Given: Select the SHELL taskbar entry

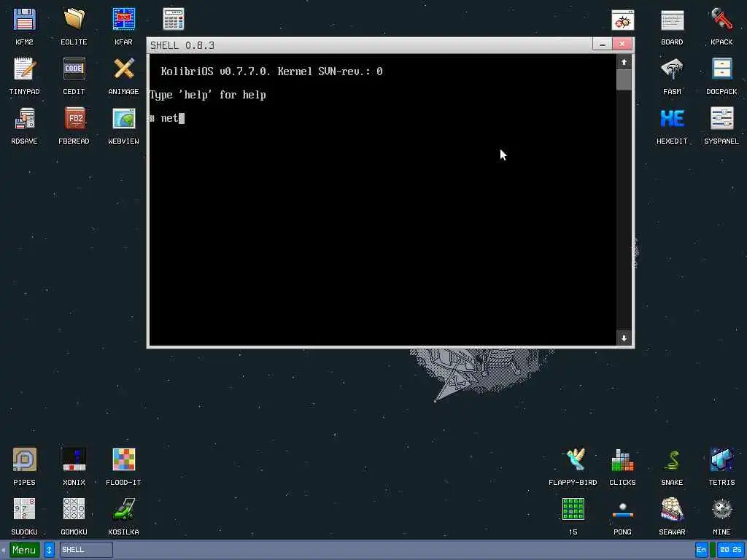Looking at the screenshot, I should (86, 550).
